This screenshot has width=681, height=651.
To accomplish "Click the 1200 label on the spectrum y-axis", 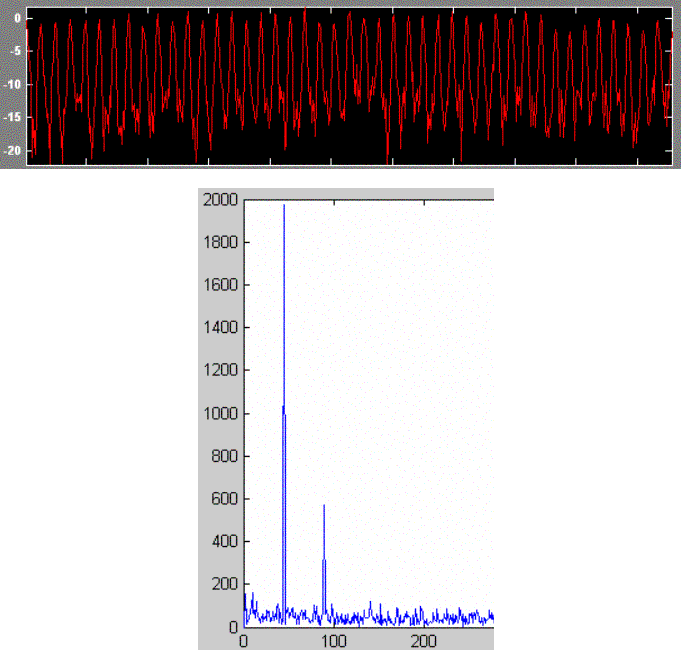I will coord(221,370).
